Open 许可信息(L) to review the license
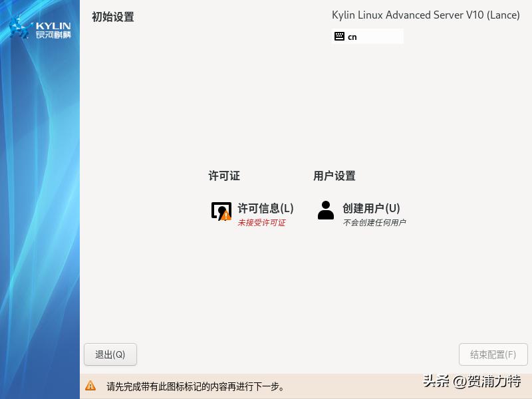Screen dimensions: 532x399 [x=264, y=207]
